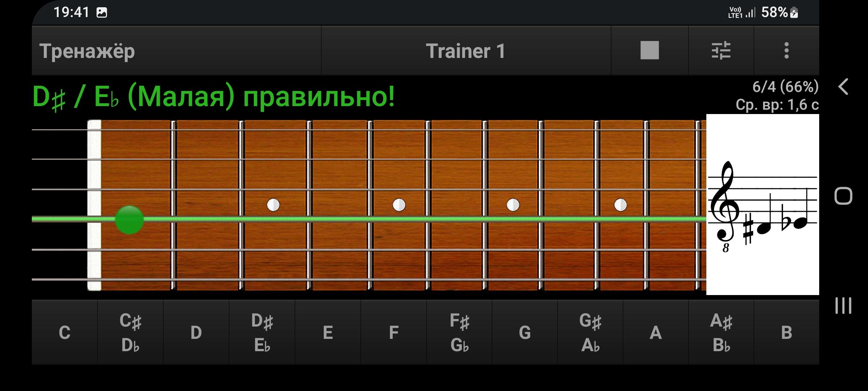Screen dimensions: 868x391
Task: Tap the treble clef notation panel
Action: pyautogui.click(x=762, y=205)
